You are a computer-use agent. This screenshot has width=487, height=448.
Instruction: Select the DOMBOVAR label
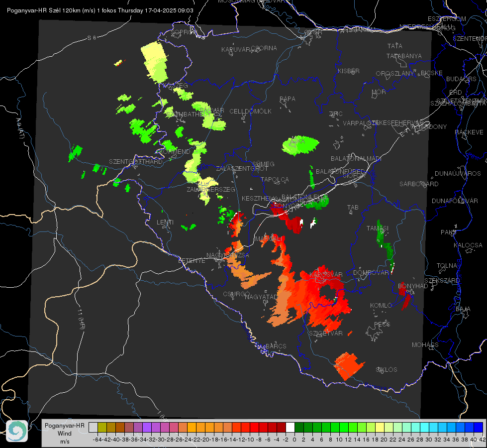click(371, 273)
